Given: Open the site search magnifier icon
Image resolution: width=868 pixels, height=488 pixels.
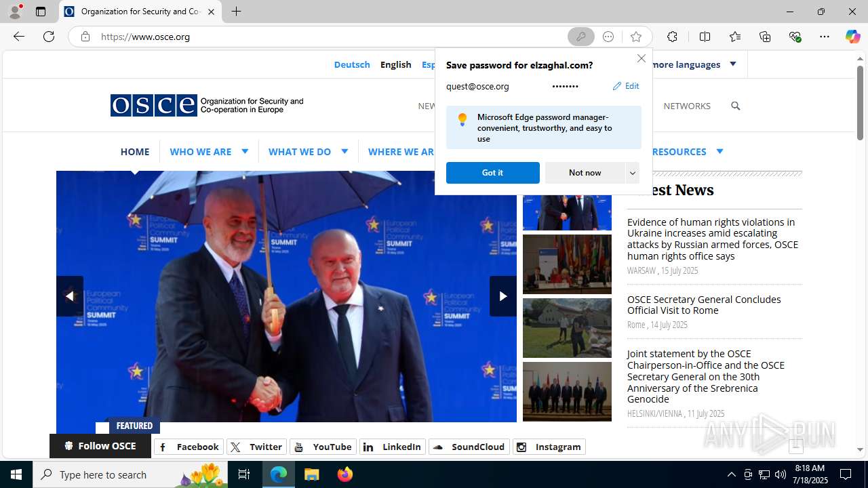Looking at the screenshot, I should pos(735,106).
